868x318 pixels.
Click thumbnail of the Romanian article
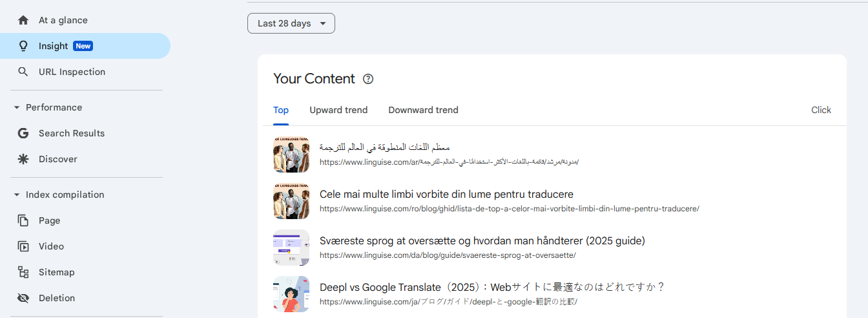click(291, 201)
